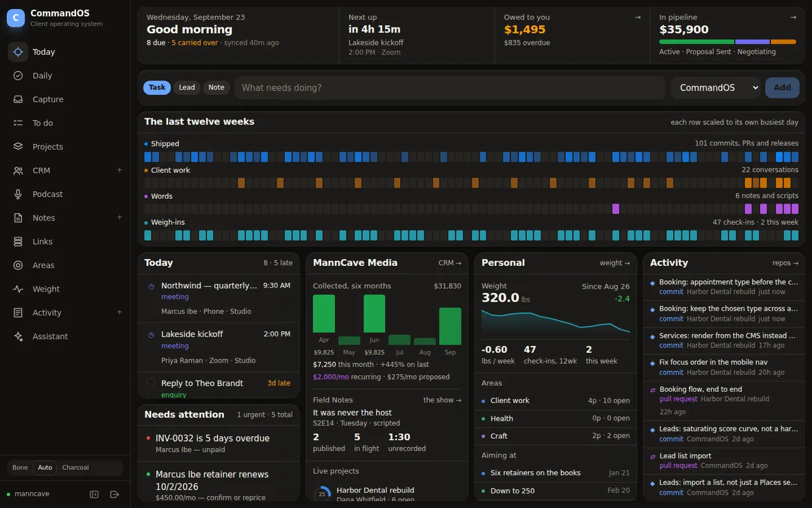The height and width of the screenshot is (508, 812).
Task: Check off the Reply to Theo Brandt task
Action: tap(151, 382)
